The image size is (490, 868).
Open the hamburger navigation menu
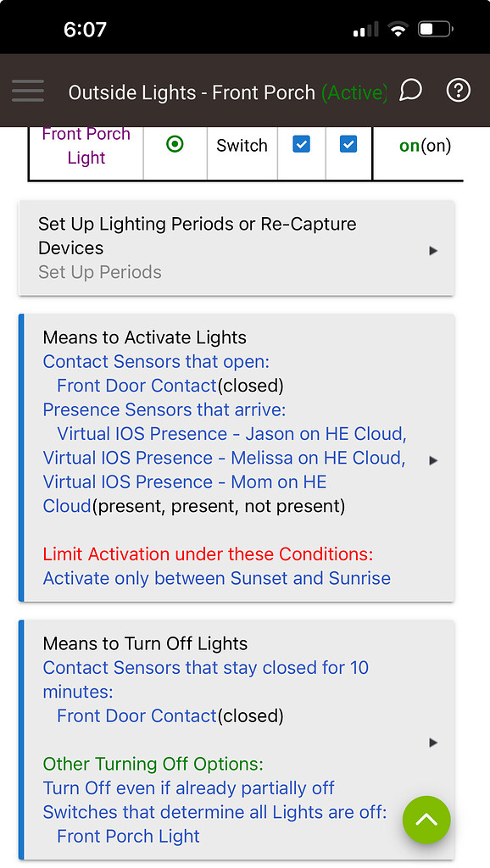[x=28, y=91]
